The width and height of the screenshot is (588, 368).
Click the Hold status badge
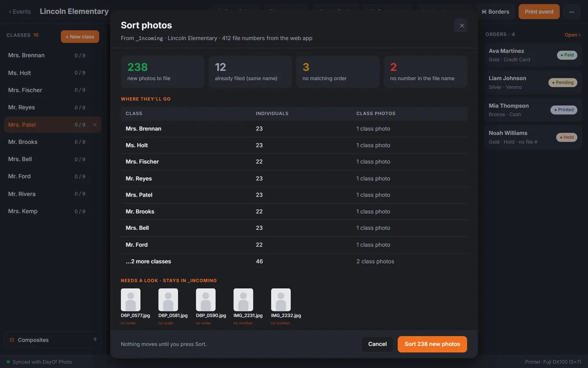[x=567, y=137]
